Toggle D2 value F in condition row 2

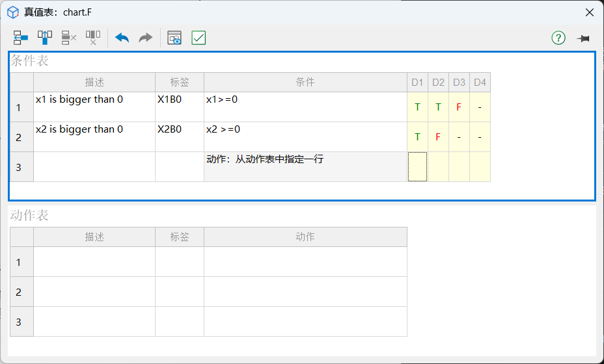pyautogui.click(x=438, y=137)
